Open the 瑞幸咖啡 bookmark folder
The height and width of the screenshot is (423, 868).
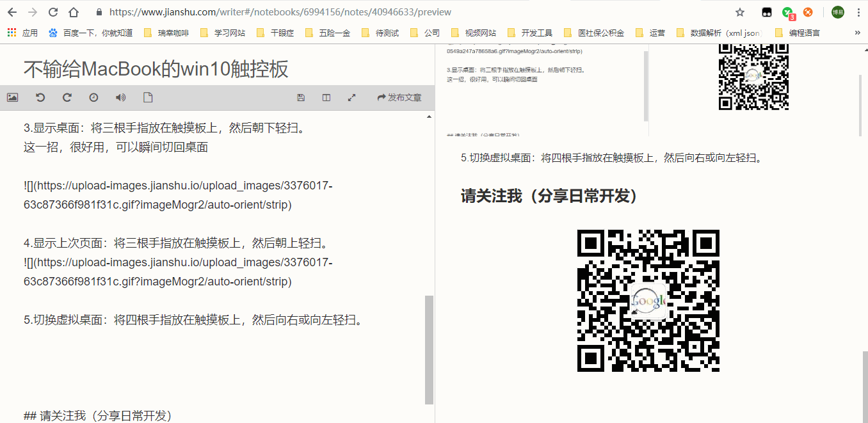pyautogui.click(x=166, y=33)
